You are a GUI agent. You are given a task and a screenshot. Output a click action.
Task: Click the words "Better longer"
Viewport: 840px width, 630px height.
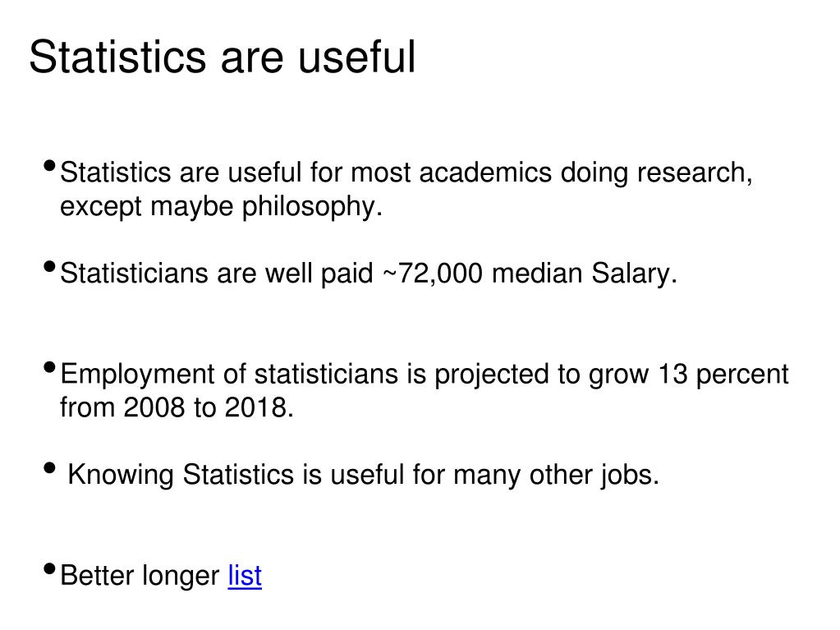tap(140, 577)
